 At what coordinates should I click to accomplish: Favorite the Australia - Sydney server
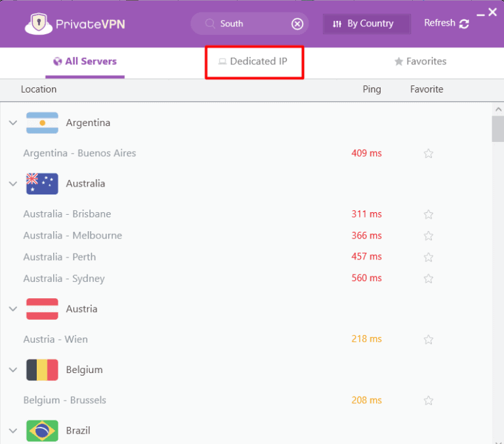(428, 278)
